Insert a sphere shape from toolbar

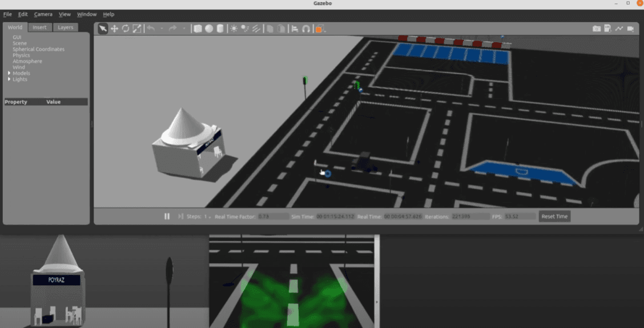pyautogui.click(x=209, y=29)
